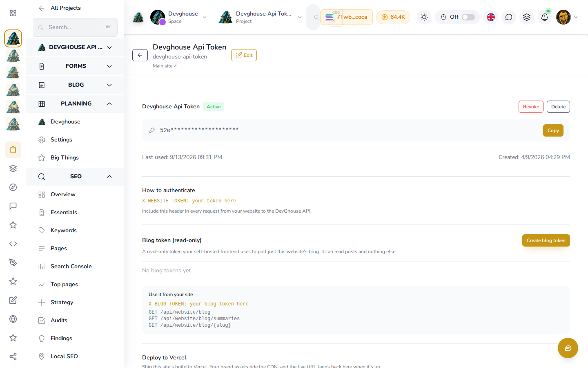This screenshot has width=588, height=368.
Task: Open the Devghouse Api Token project dropdown
Action: [261, 17]
